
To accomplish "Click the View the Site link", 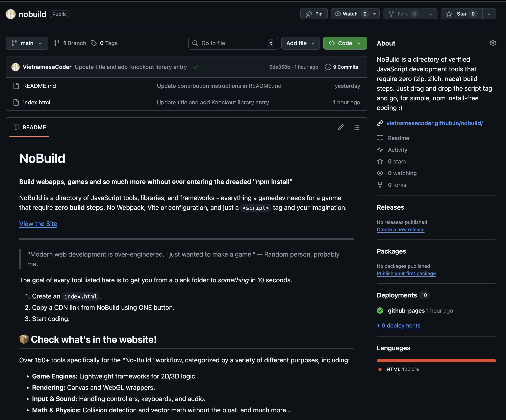I will pos(38,224).
